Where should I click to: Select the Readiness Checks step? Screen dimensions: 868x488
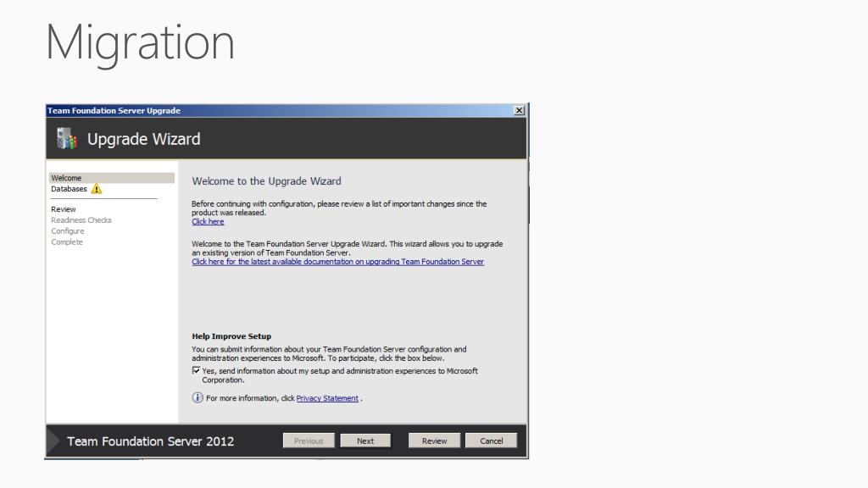[x=81, y=220]
